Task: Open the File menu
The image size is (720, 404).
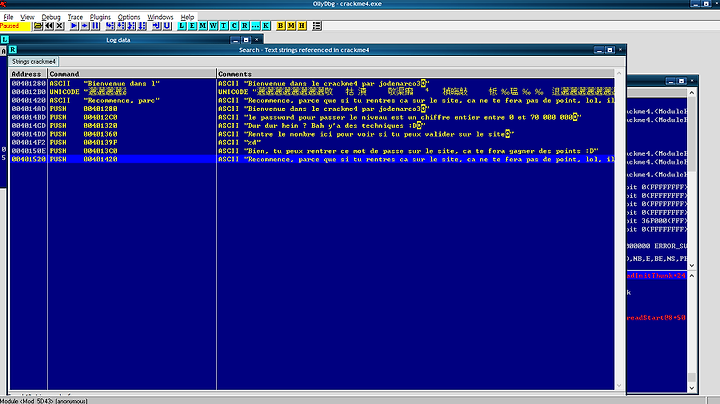Action: 8,17
